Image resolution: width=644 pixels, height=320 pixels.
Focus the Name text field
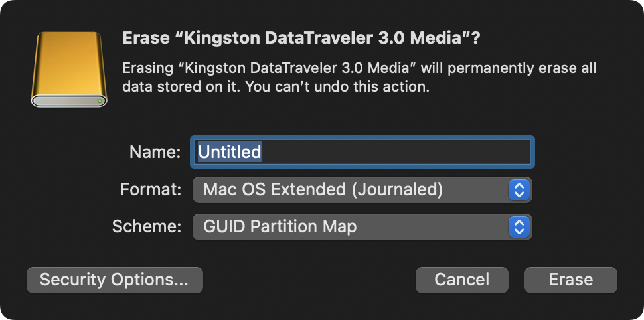(362, 152)
